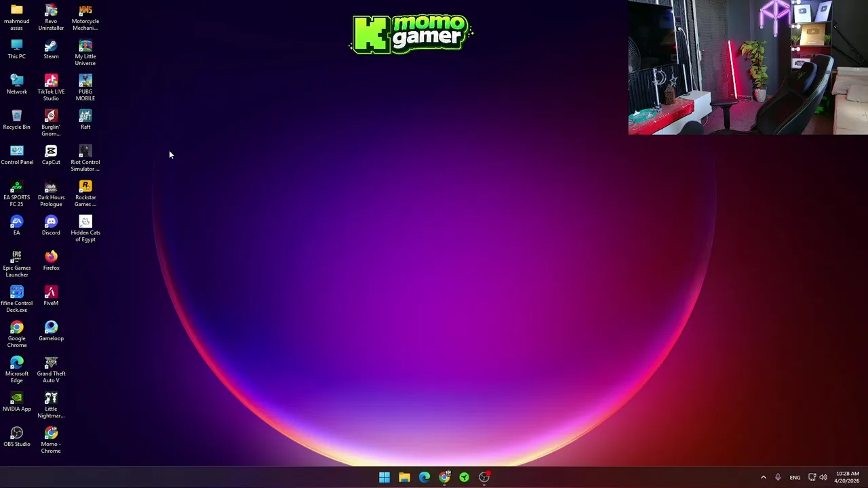Select Google Chrome desktop icon
Image resolution: width=868 pixels, height=488 pixels.
point(16,335)
